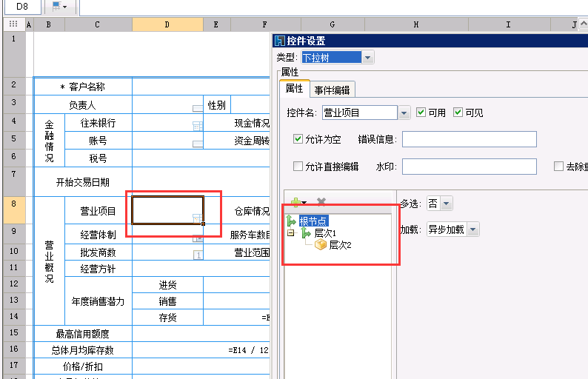Enable the 允许直接编辑 checkbox
Viewport: 588px width, 379px height.
pos(298,166)
